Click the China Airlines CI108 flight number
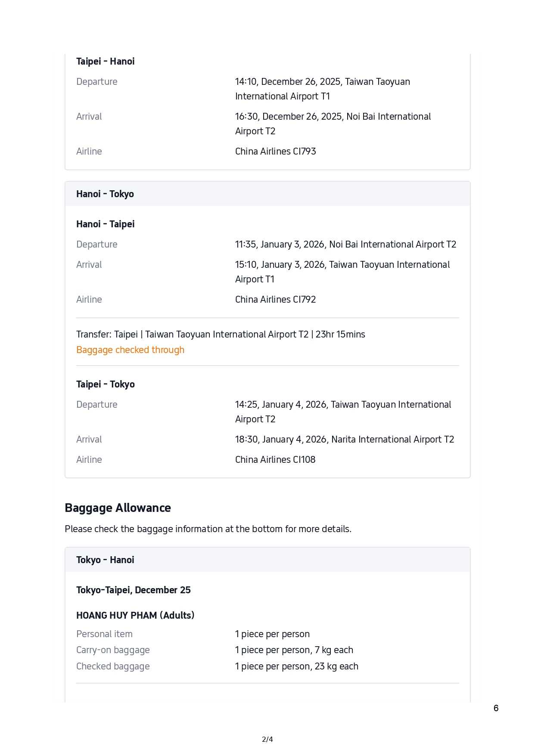 (275, 460)
